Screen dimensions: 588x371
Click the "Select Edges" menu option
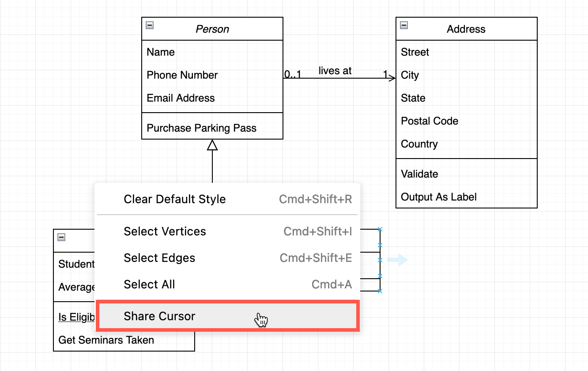coord(160,258)
